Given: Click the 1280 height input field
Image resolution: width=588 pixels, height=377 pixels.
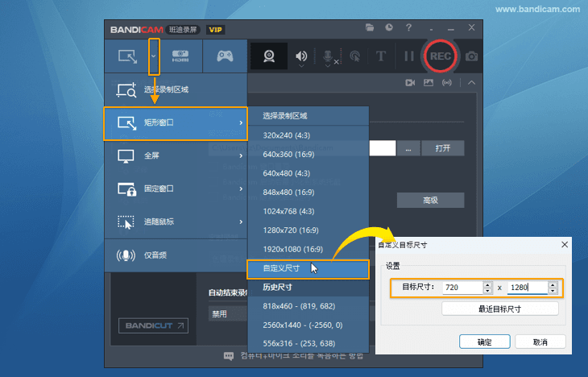Looking at the screenshot, I should (526, 287).
